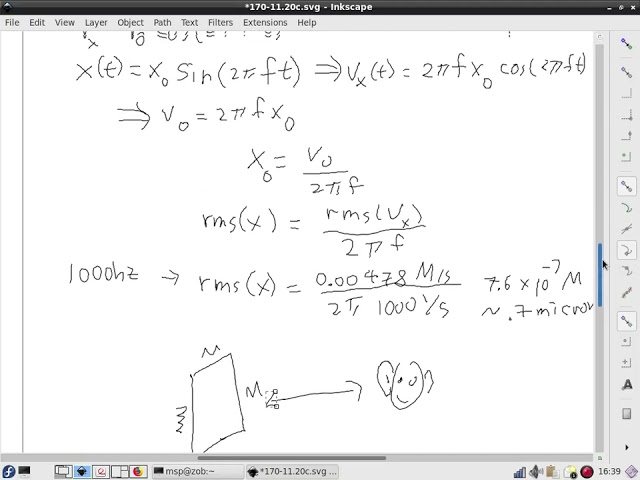Open the Extensions menu
Screen dimensions: 640x480
pyautogui.click(x=265, y=22)
